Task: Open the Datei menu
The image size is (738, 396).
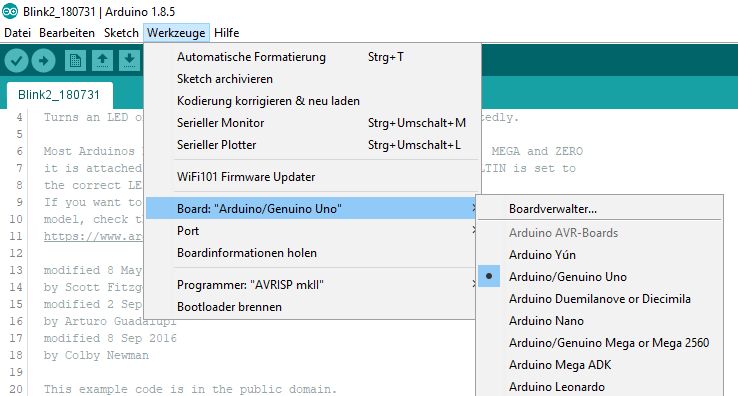Action: pos(17,33)
